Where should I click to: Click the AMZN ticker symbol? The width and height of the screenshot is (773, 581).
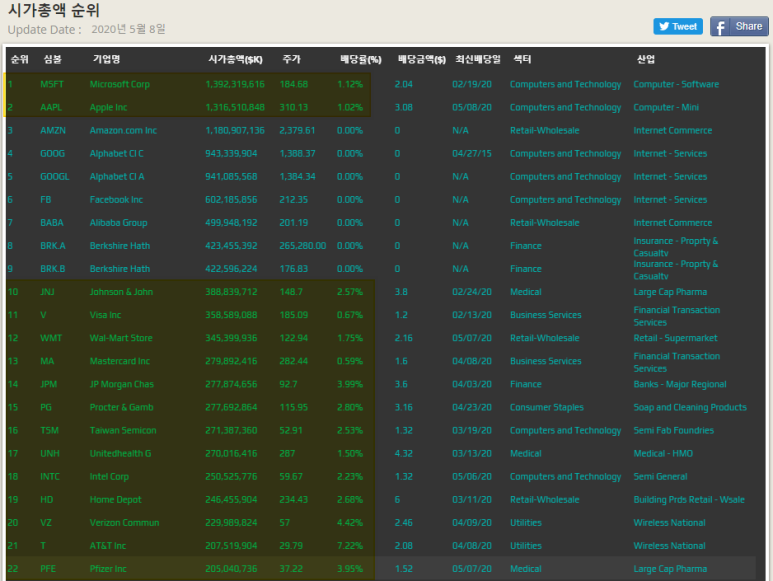point(52,131)
